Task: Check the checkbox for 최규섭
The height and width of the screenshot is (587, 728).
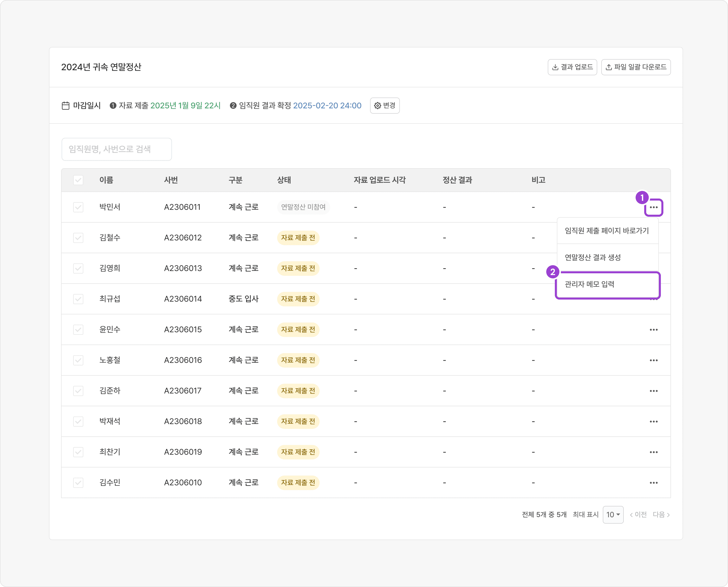Action: pyautogui.click(x=78, y=299)
